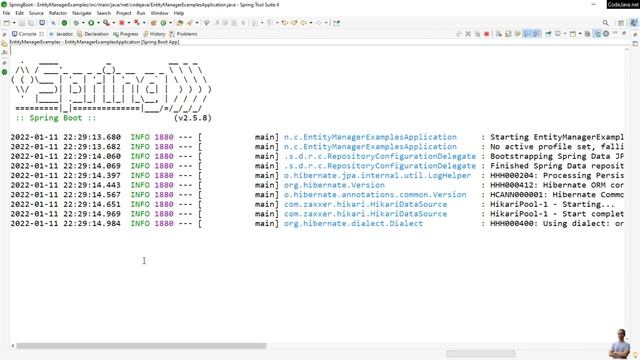
Task: Click the green Relaunch icon in main toolbar
Action: coord(64,23)
